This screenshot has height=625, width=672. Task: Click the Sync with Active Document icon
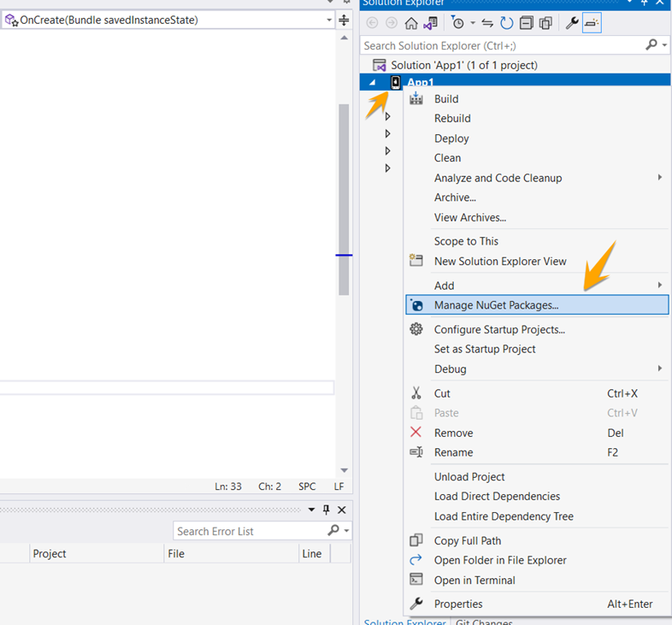tap(487, 23)
